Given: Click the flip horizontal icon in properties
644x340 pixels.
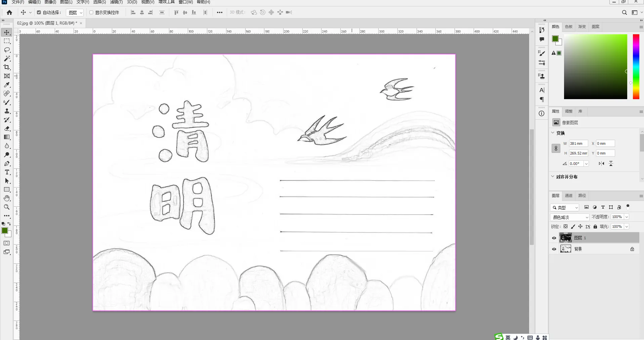Looking at the screenshot, I should click(601, 164).
